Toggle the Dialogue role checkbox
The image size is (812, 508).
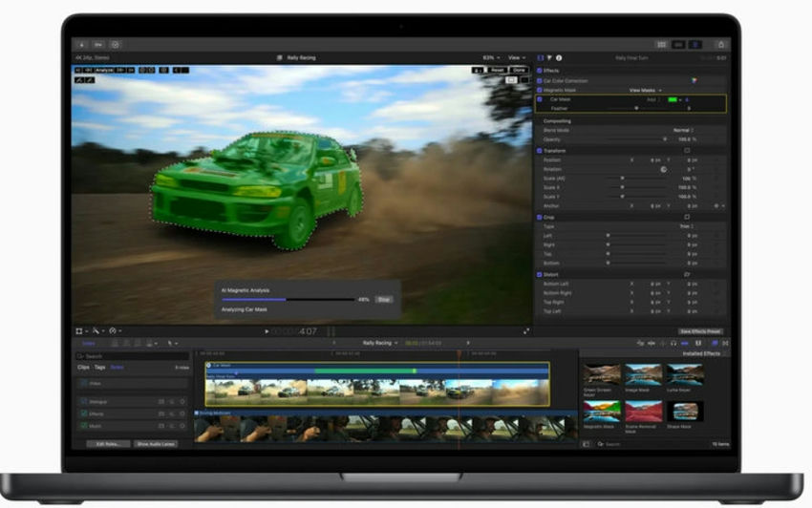[x=84, y=402]
